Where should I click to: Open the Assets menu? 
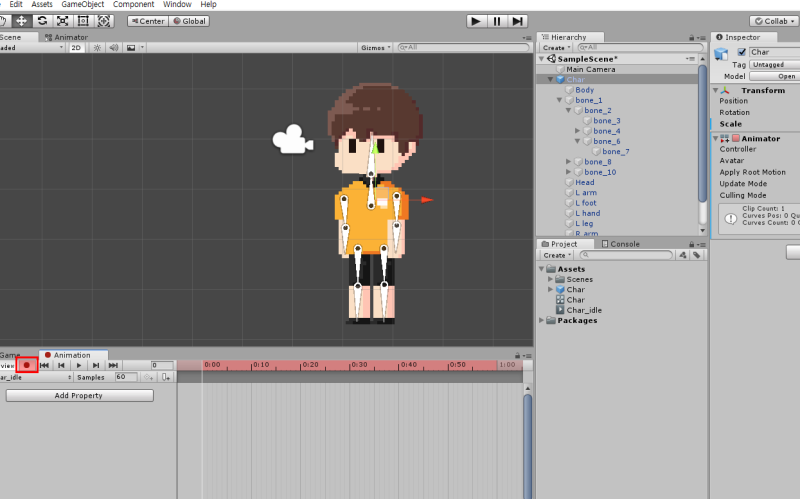(x=42, y=4)
